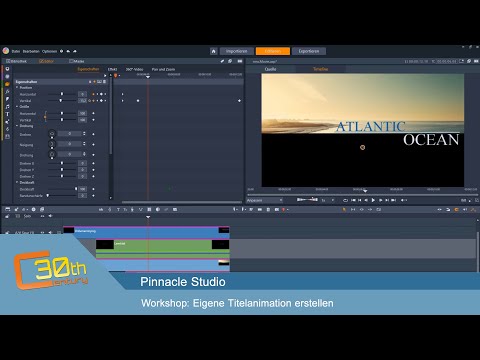This screenshot has width=480, height=360.
Task: Switch to the Pan und Zoom tab
Action: point(163,69)
